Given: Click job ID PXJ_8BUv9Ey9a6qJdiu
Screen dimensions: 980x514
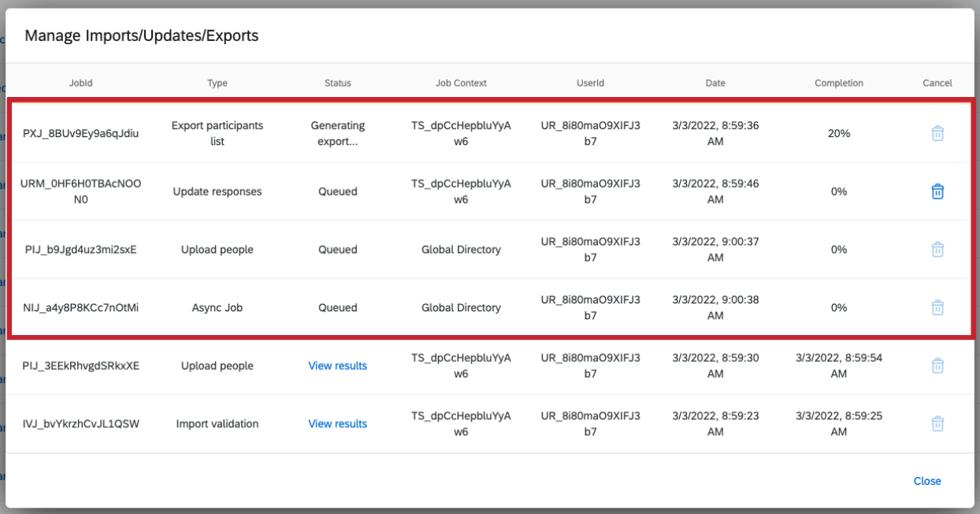Looking at the screenshot, I should point(80,133).
